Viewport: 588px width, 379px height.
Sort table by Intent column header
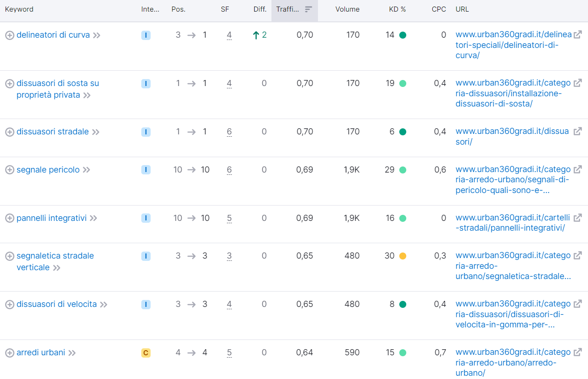coord(150,9)
